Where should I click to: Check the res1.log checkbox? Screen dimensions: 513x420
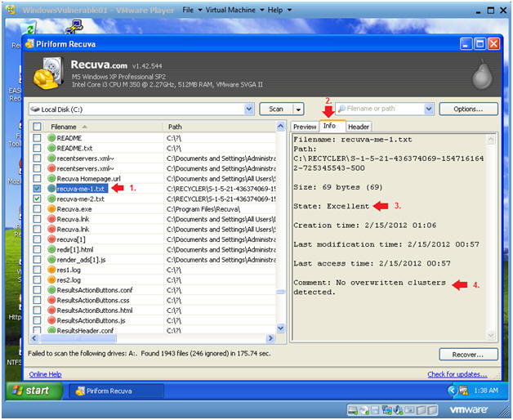pos(37,270)
